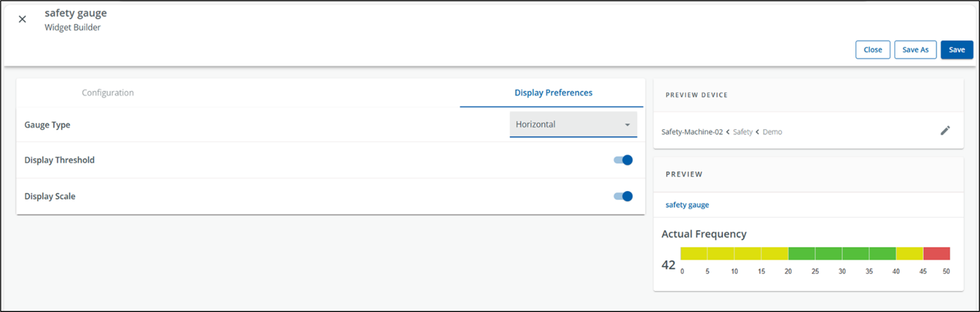Click the chevron after Safety-Machine-02
Screen dimensions: 980x312
(728, 132)
